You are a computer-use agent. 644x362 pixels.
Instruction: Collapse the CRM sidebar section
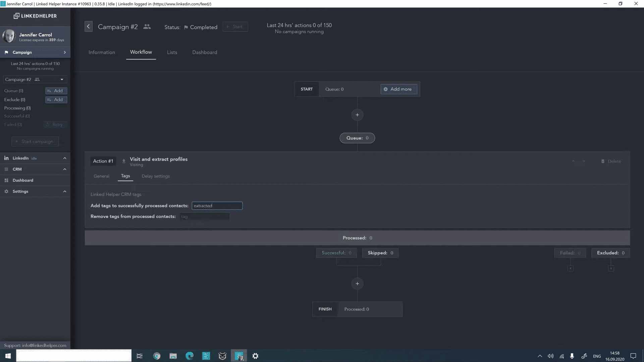[x=65, y=169]
